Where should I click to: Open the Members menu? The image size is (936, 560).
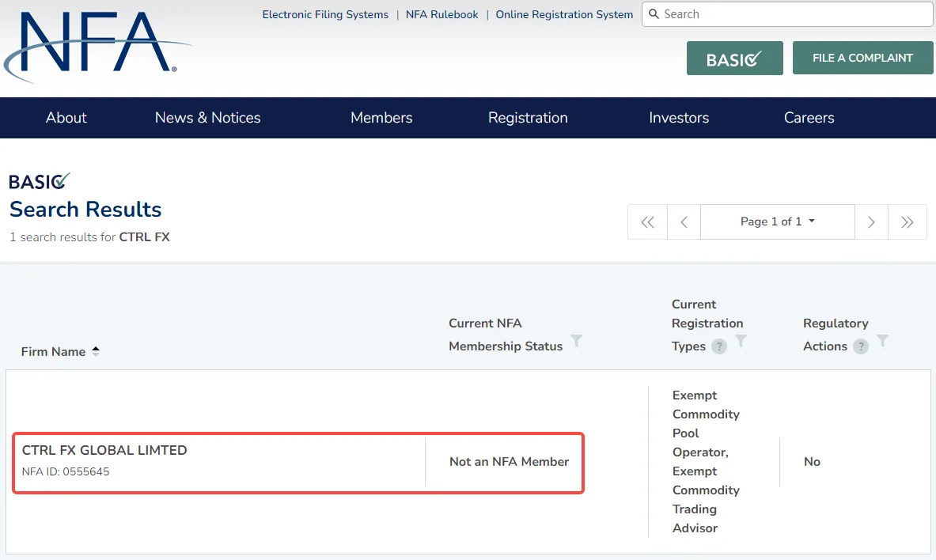point(381,118)
